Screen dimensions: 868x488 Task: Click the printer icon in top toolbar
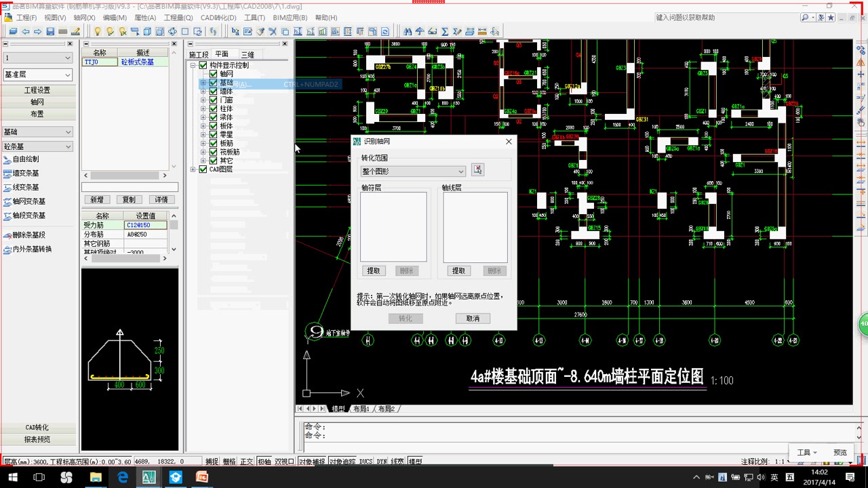(x=470, y=31)
